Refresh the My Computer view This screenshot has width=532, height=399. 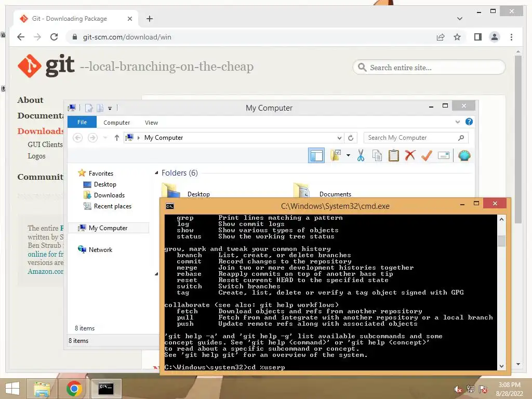351,138
